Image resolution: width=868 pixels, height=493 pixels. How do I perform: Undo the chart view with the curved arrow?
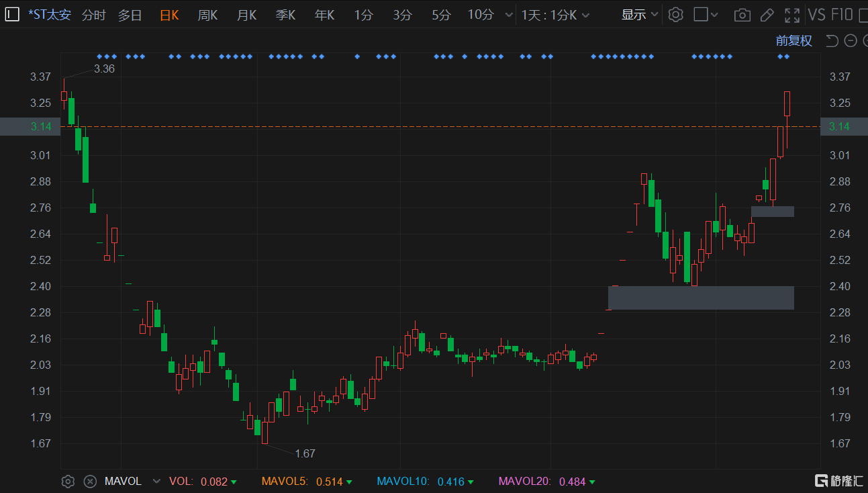[832, 41]
